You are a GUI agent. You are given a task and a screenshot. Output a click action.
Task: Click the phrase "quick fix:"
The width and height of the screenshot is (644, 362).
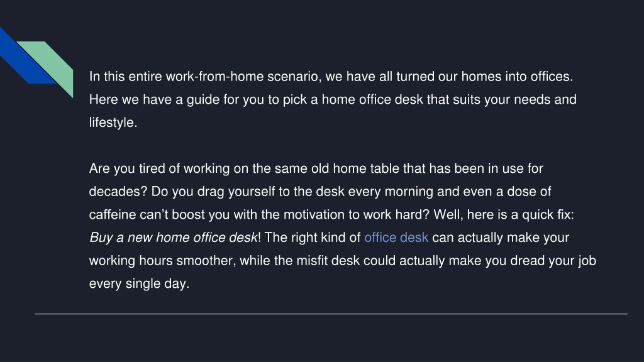click(x=548, y=215)
